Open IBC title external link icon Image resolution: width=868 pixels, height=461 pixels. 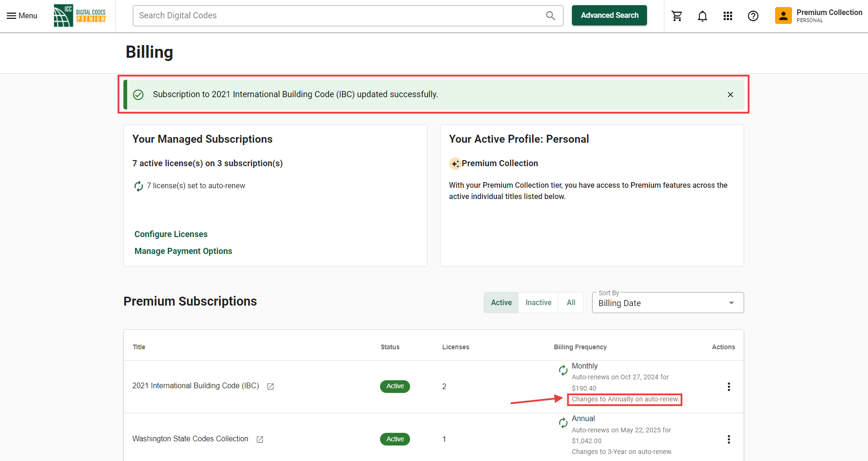click(x=270, y=386)
